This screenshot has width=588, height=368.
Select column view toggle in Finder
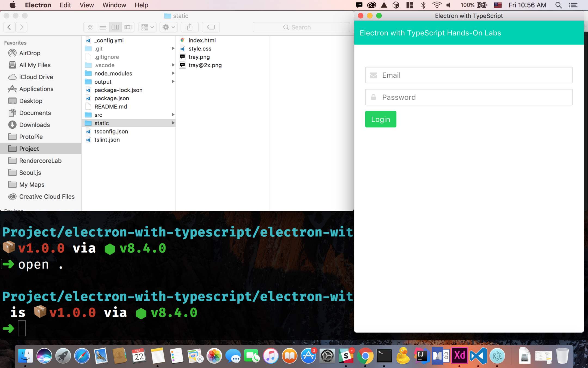(115, 27)
